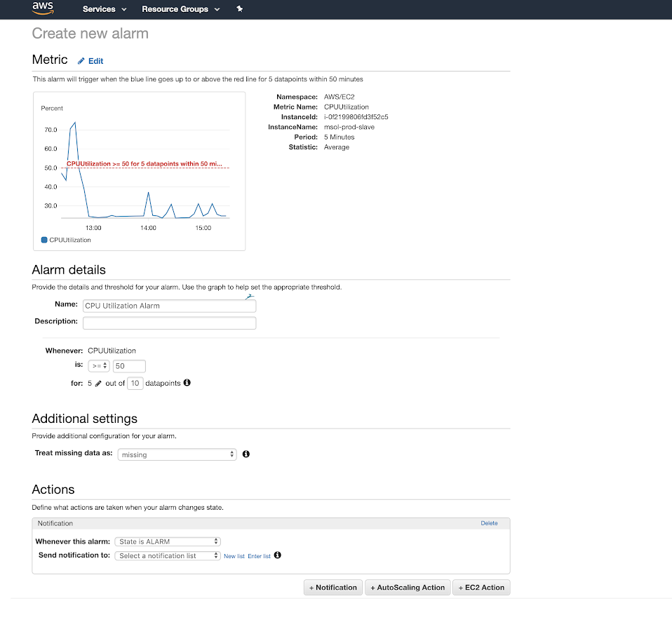Click the pushpin icon in the navigation bar
The height and width of the screenshot is (622, 672).
pos(239,9)
